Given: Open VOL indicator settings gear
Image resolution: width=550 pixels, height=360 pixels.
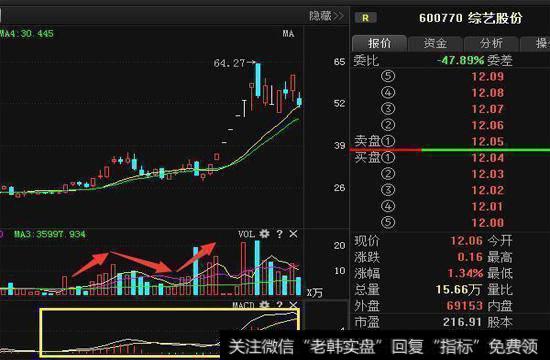Looking at the screenshot, I should 264,234.
